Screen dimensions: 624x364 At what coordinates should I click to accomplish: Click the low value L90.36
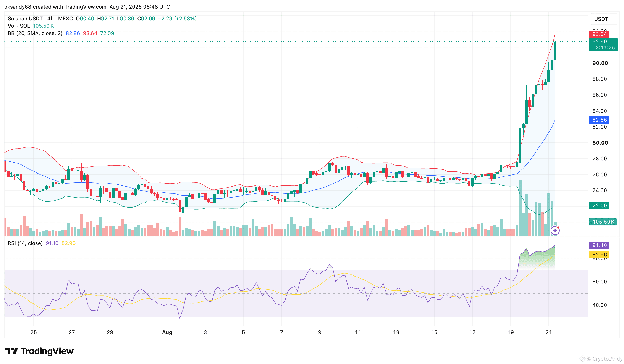pos(126,19)
